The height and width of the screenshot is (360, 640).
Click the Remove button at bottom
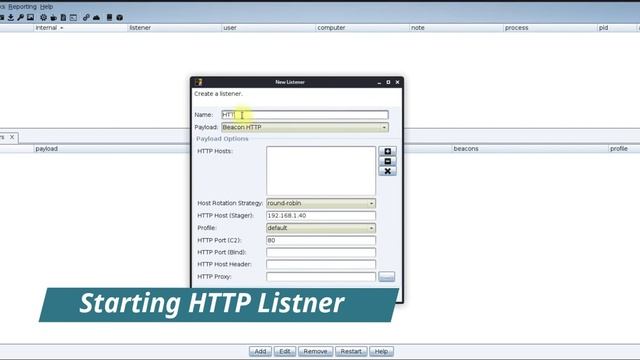point(316,351)
